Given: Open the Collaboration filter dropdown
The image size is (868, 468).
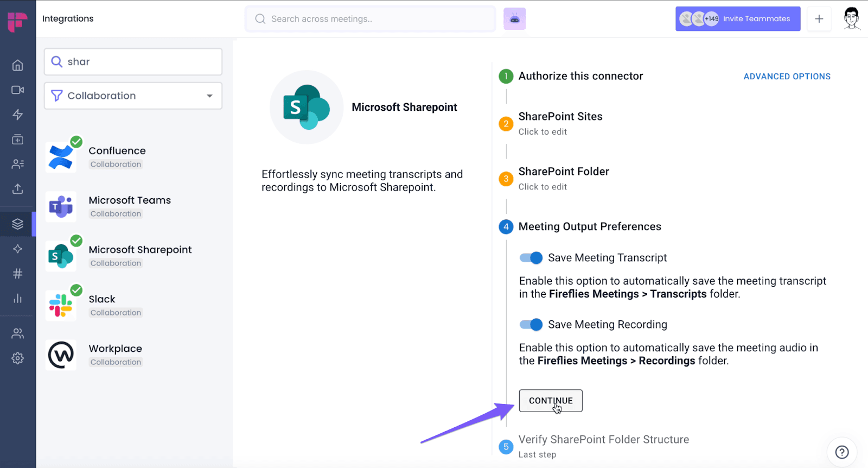Looking at the screenshot, I should coord(133,96).
